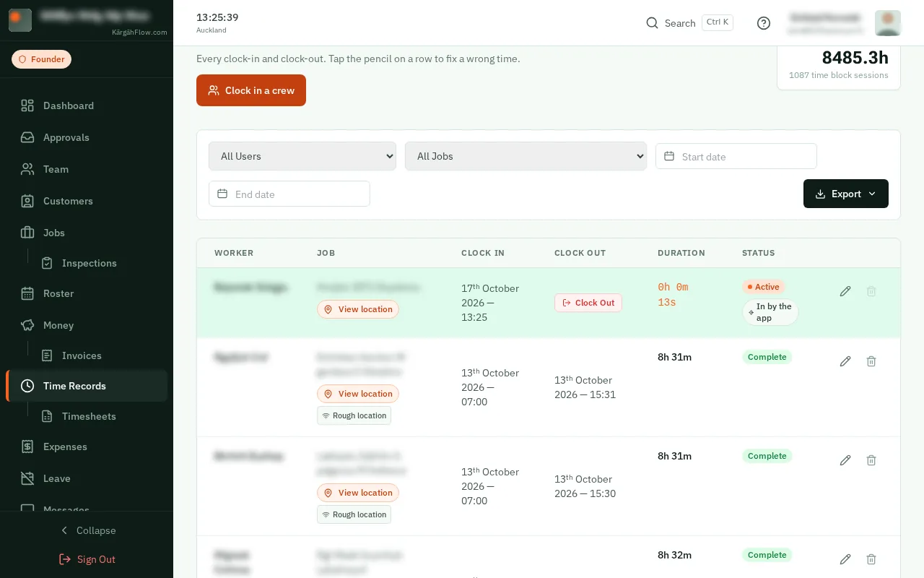The width and height of the screenshot is (924, 578).
Task: Click Rough location tag in 15:31 row
Action: point(354,415)
